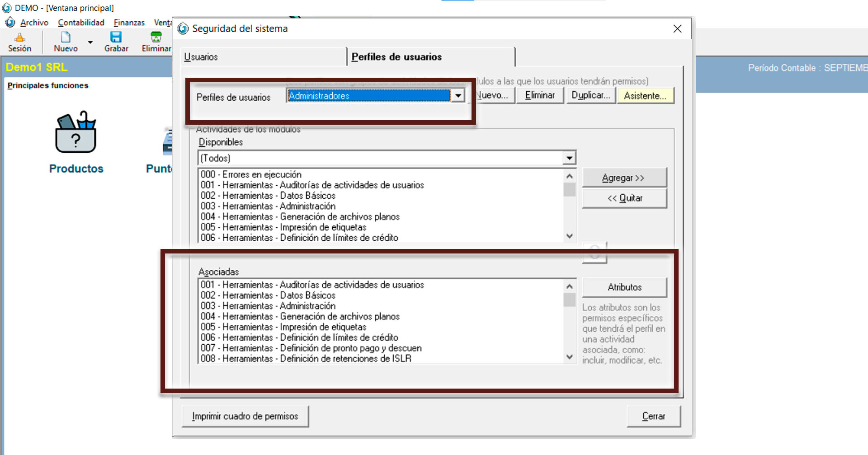Click the app icon beside Archivo menu
The height and width of the screenshot is (455, 868).
[x=10, y=23]
